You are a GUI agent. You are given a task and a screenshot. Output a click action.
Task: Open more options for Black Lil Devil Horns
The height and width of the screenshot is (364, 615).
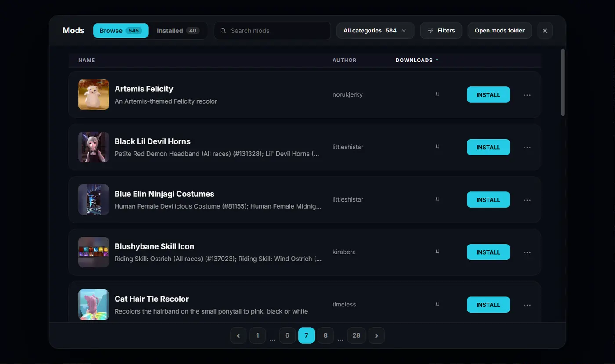(527, 148)
